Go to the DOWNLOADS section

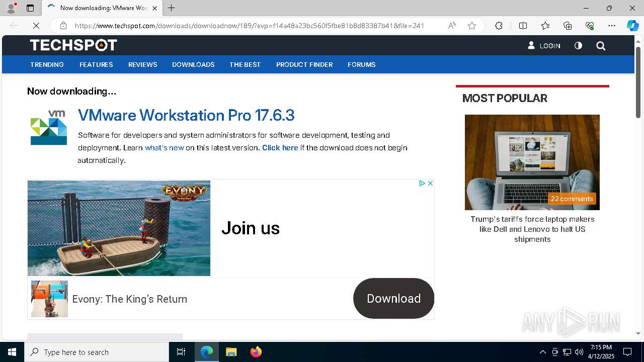193,64
